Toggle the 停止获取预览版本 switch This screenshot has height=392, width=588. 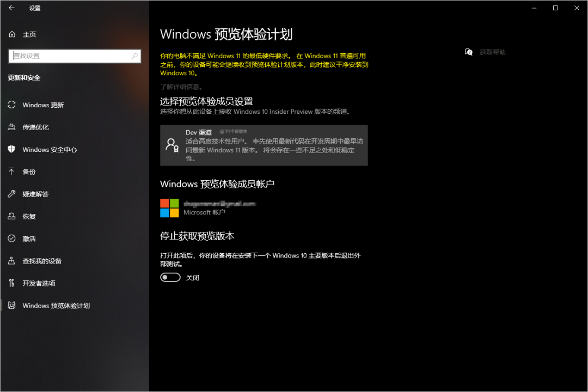170,277
